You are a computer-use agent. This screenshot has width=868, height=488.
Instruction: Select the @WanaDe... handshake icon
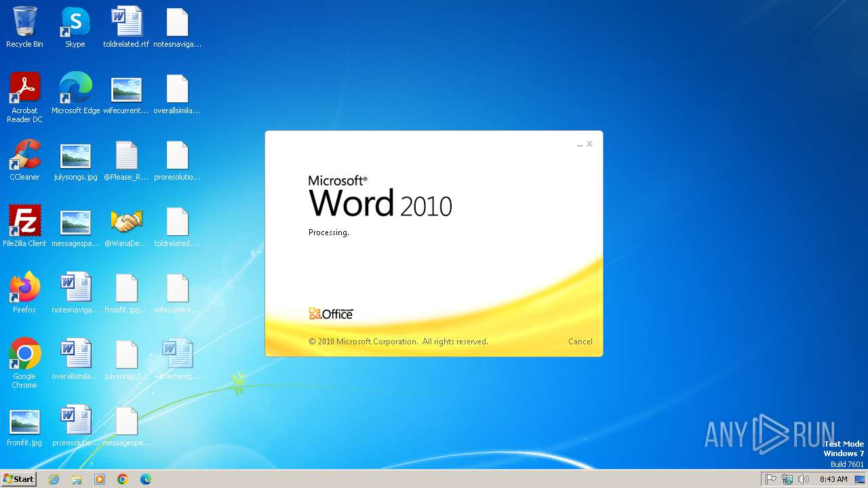pyautogui.click(x=126, y=226)
